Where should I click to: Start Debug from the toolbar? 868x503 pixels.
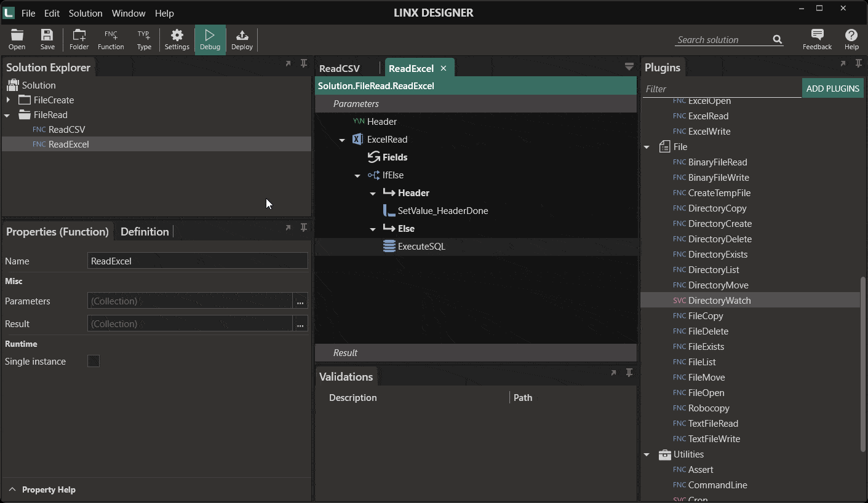(210, 39)
